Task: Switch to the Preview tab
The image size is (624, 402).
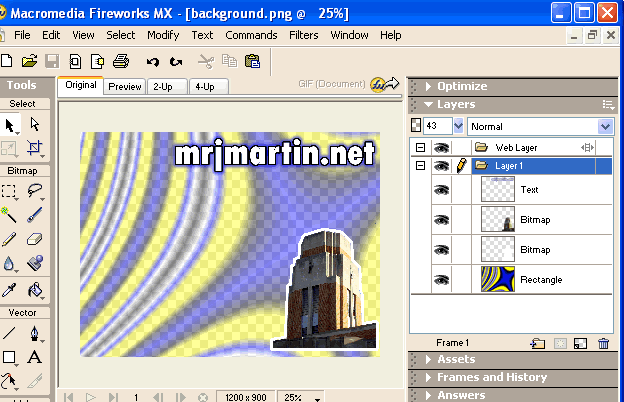Action: pos(125,87)
